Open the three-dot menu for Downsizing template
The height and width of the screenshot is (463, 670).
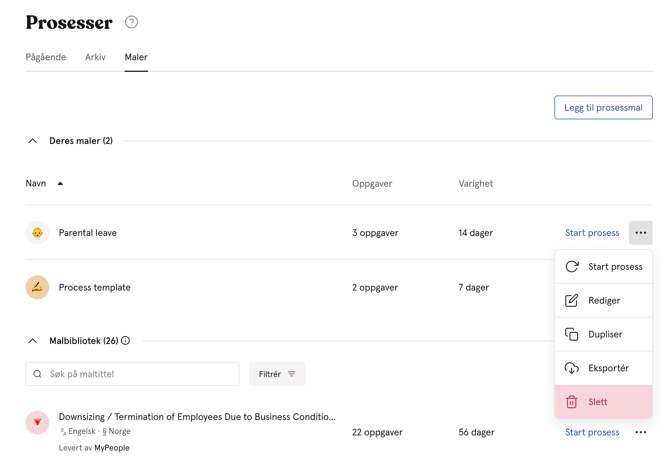tap(641, 432)
